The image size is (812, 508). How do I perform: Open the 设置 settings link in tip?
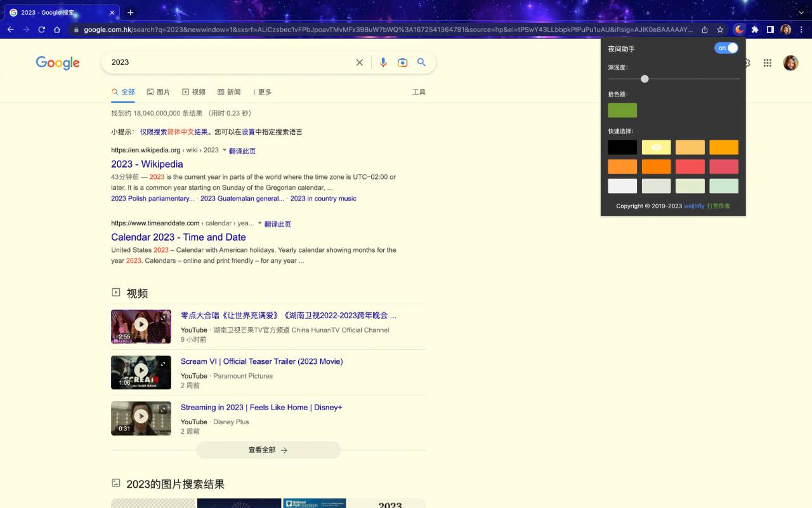coord(248,132)
